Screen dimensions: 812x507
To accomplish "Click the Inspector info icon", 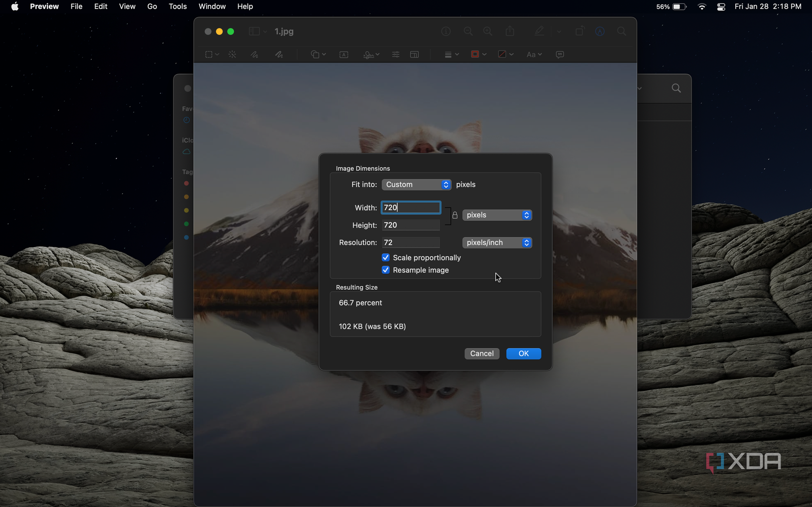I will (446, 31).
